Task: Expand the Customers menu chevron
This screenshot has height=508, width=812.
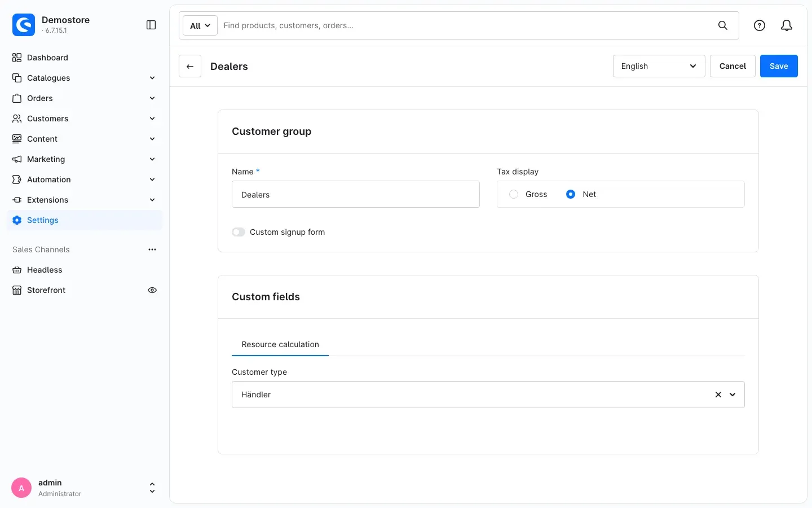Action: tap(152, 119)
